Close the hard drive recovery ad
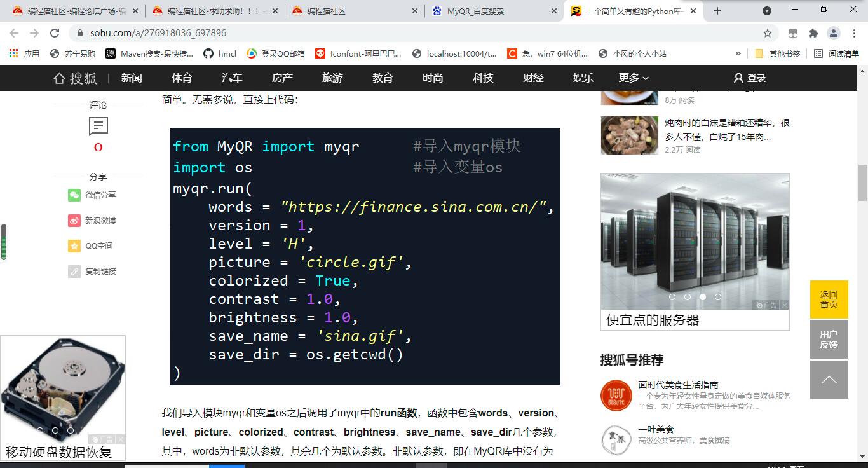The image size is (868, 468). [121, 439]
